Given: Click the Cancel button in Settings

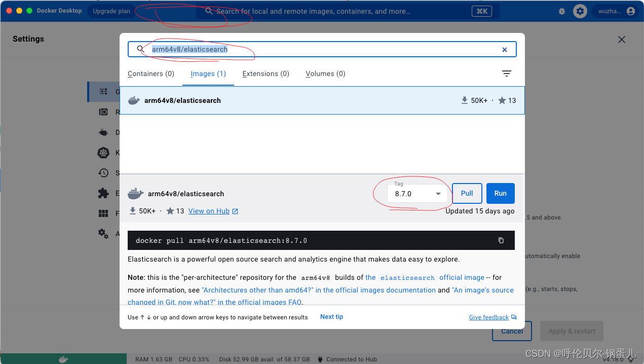Looking at the screenshot, I should (x=512, y=331).
